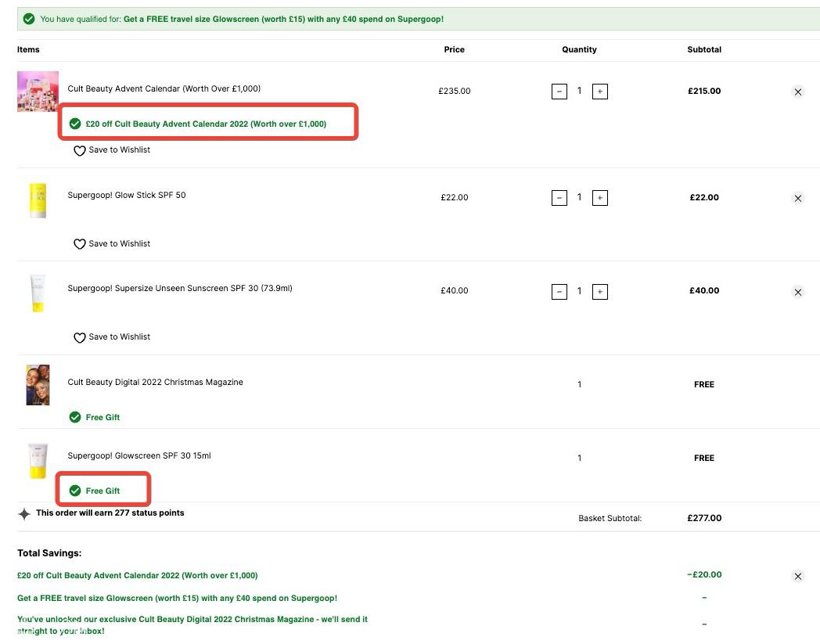Image resolution: width=820 pixels, height=644 pixels.
Task: Click green check beside magazine Free Gift
Action: (75, 417)
